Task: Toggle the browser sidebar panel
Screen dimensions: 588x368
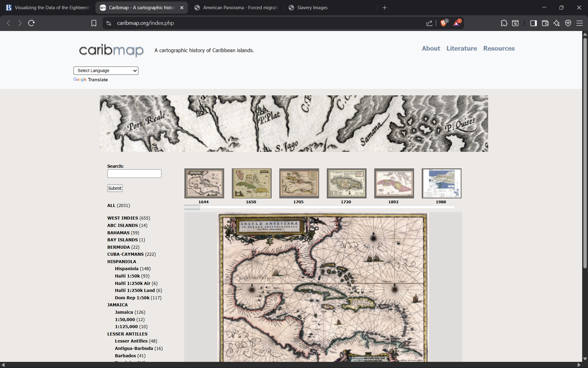Action: [x=533, y=23]
